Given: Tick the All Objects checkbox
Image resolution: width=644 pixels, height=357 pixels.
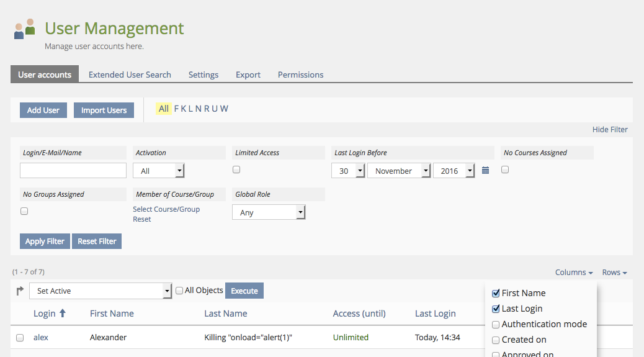Looking at the screenshot, I should point(179,291).
